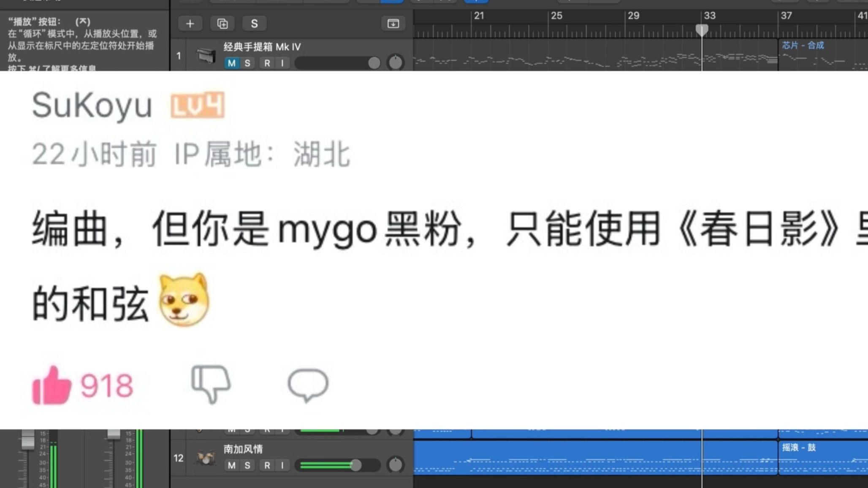Open SuKoyu's user profile
This screenshot has width=868, height=488.
[x=92, y=106]
